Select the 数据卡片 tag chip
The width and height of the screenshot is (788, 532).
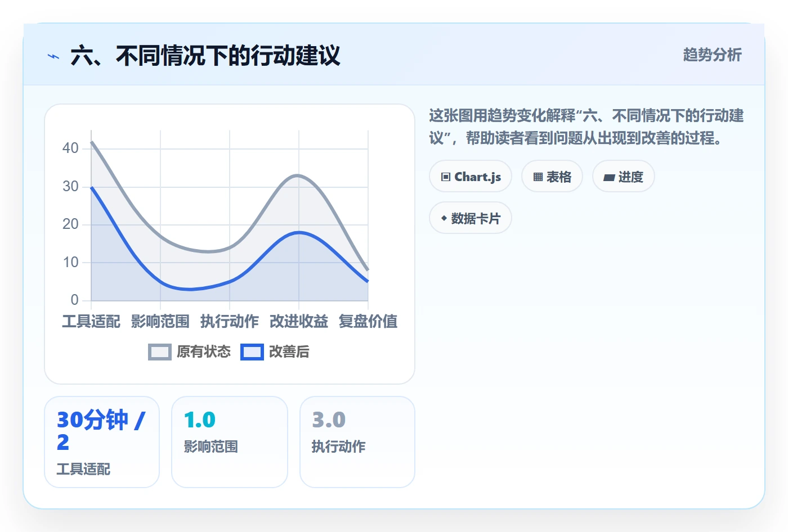(471, 218)
